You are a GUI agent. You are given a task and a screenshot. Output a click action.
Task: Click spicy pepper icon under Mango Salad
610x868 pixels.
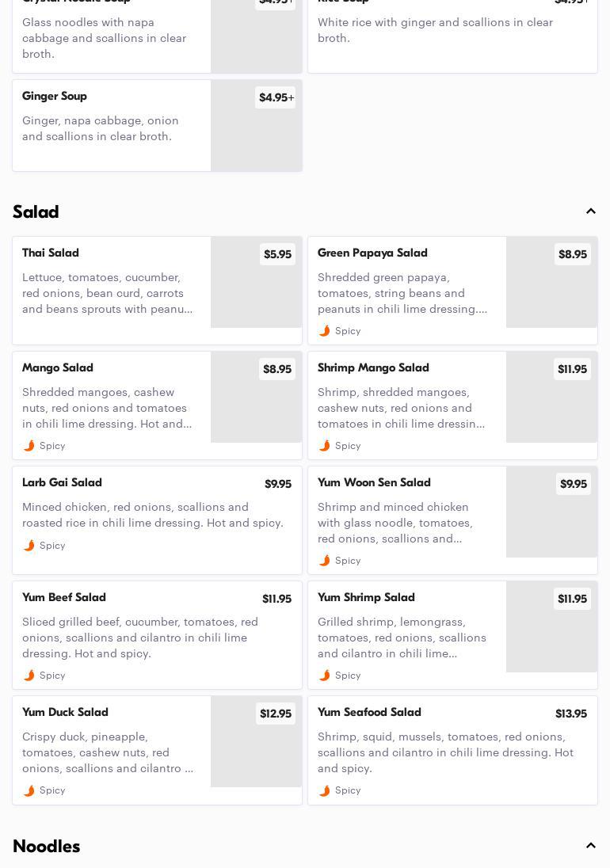point(29,446)
